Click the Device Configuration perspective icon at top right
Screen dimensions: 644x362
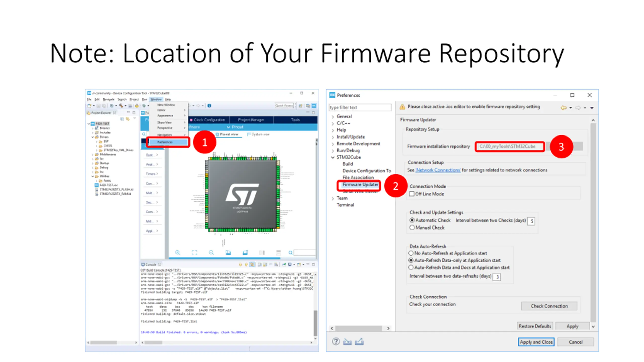pyautogui.click(x=314, y=106)
